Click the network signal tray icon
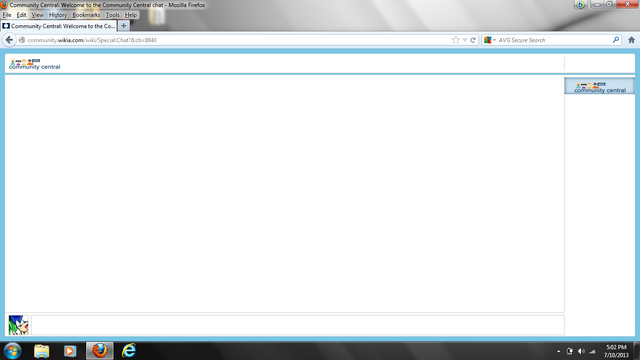The height and width of the screenshot is (360, 640). 592,351
